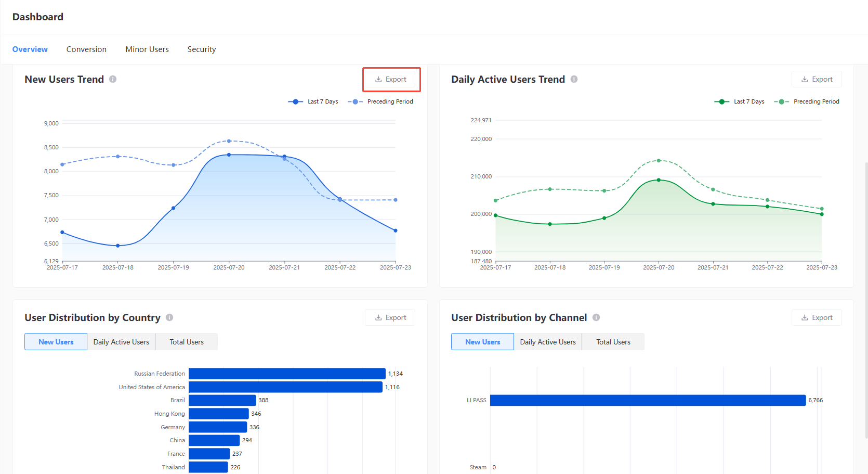Select Total Users in Country distribution

(187, 342)
